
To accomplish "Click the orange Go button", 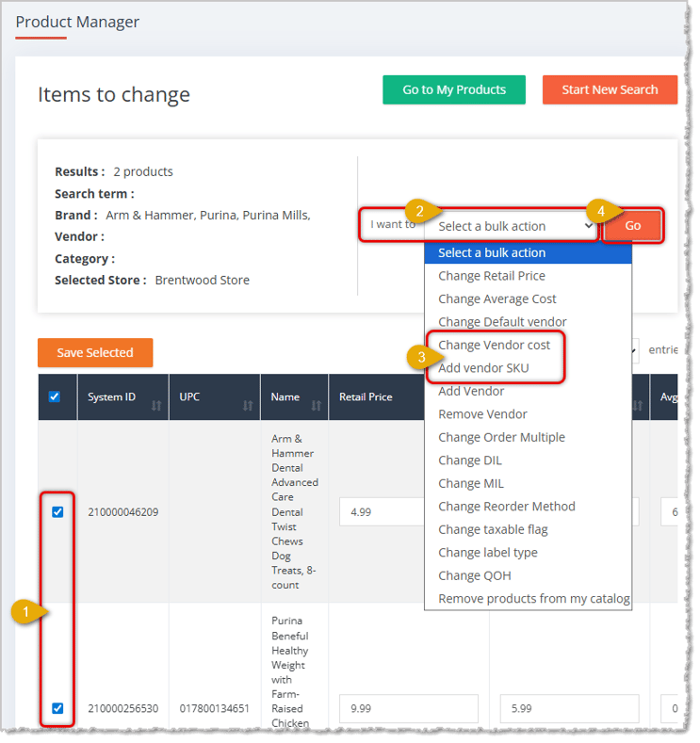I will pyautogui.click(x=632, y=226).
